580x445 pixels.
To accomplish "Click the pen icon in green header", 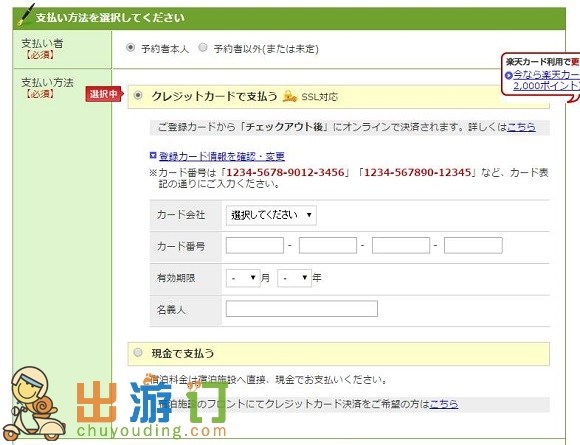I will [x=26, y=14].
